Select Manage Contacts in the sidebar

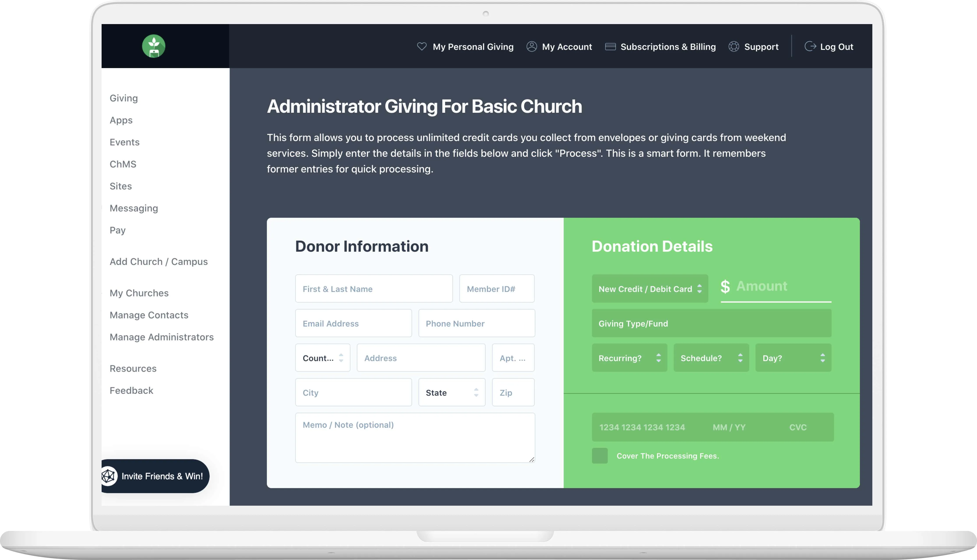coord(149,315)
